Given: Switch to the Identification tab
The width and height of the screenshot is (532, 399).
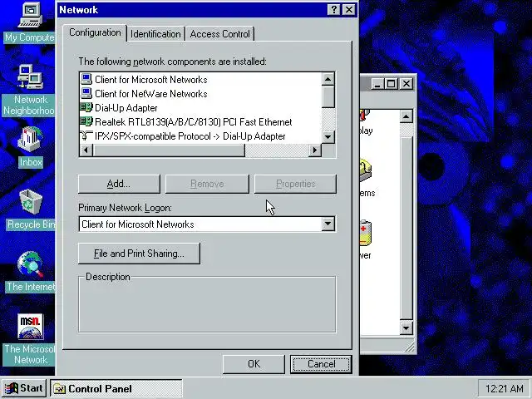Looking at the screenshot, I should click(155, 34).
